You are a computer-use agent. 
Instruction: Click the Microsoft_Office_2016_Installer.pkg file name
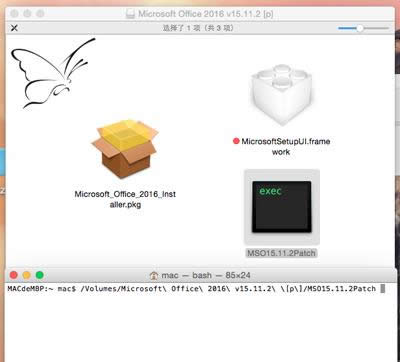pos(125,199)
